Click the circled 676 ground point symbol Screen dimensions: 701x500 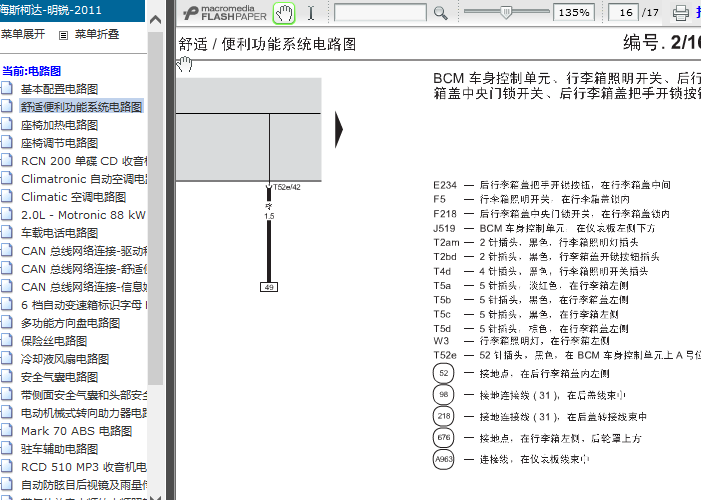[x=443, y=437]
